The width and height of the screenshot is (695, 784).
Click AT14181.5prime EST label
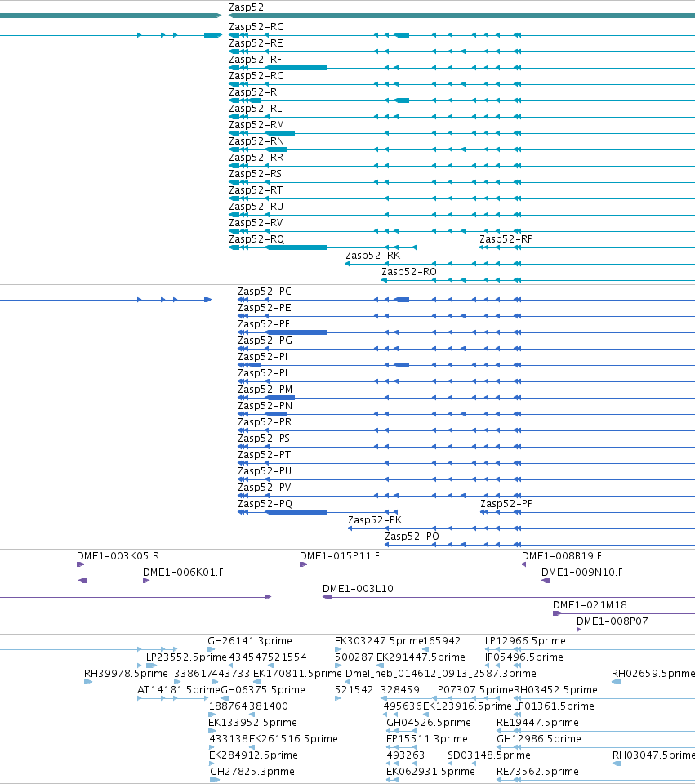point(179,690)
